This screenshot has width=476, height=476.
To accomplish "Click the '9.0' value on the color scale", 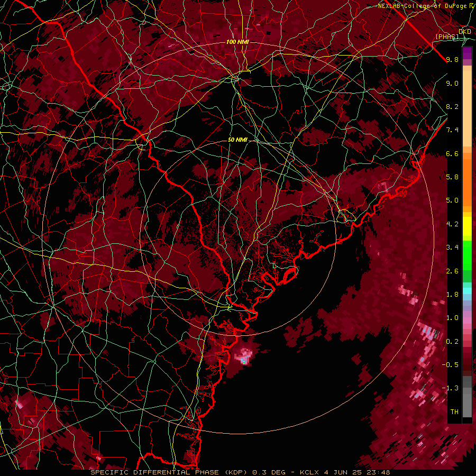I will [x=452, y=83].
